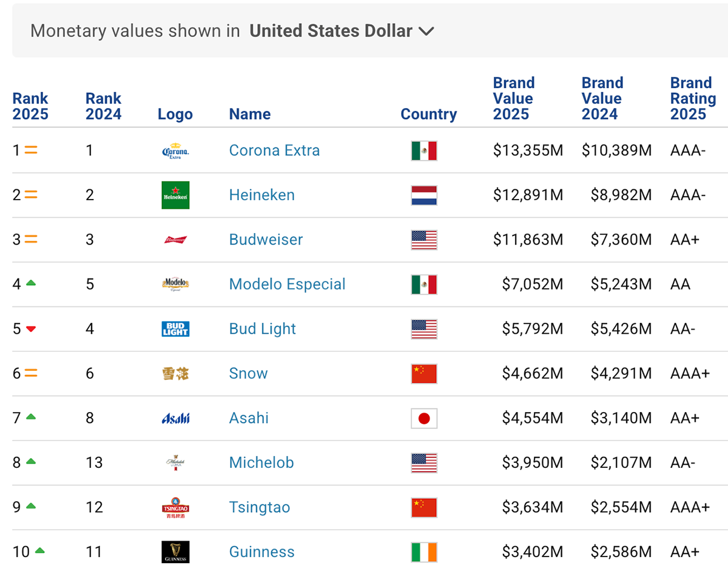Screen dimensions: 728x571
Task: Open the Heineken brand link
Action: pos(261,195)
